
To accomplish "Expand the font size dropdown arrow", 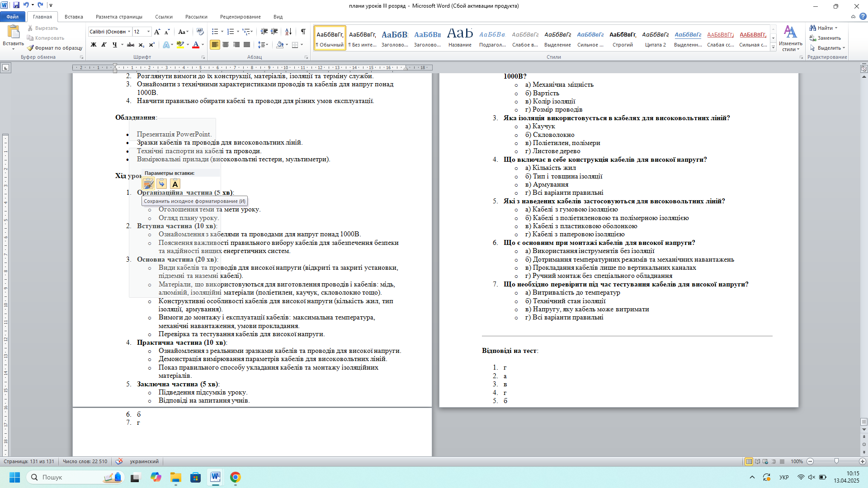I will (149, 32).
